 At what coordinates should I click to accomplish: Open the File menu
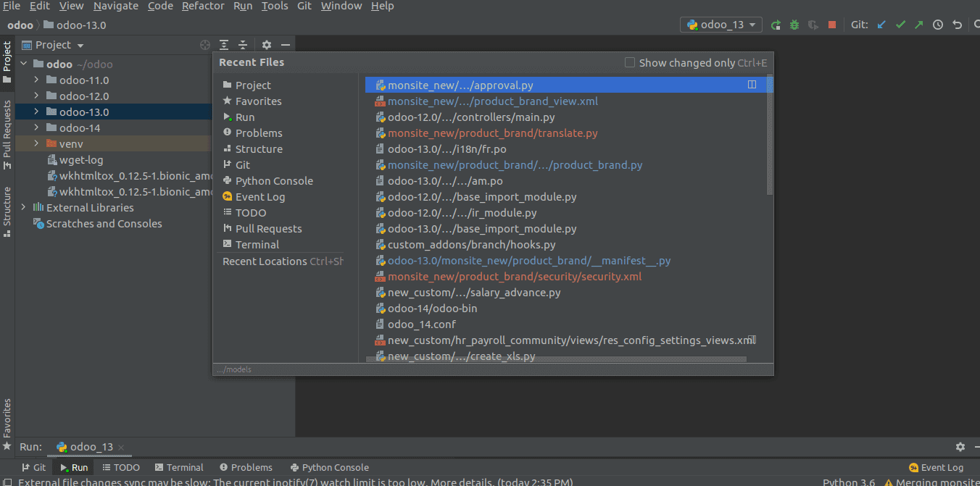(x=12, y=6)
